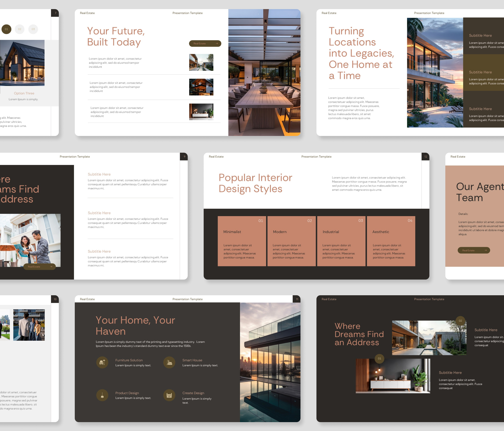Click the slide 11 page number marker

click(297, 299)
